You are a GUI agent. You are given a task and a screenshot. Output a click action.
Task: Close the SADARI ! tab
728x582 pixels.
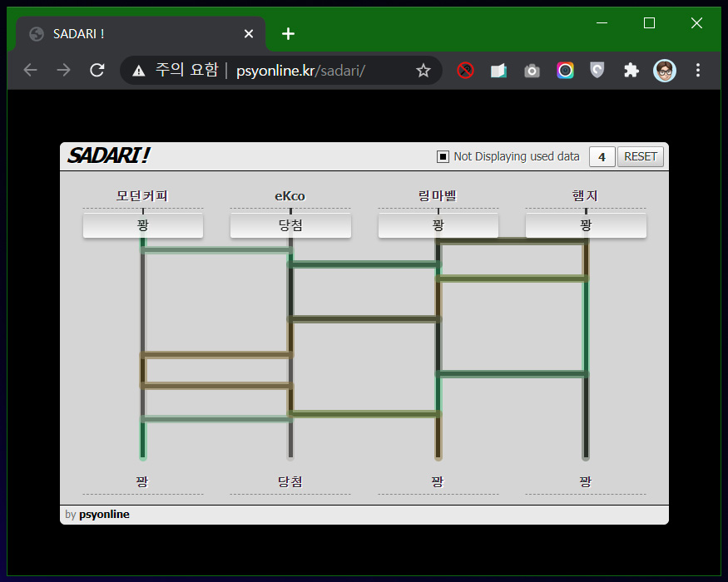point(249,34)
